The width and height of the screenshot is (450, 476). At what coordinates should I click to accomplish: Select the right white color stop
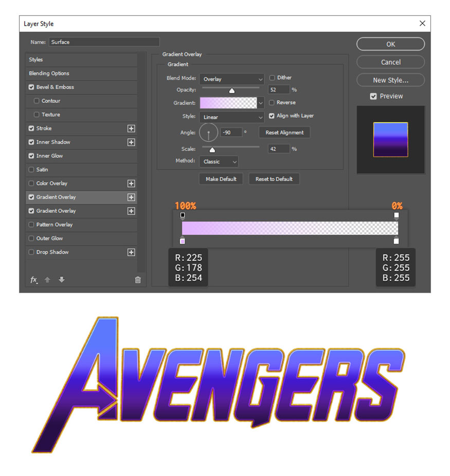click(396, 241)
